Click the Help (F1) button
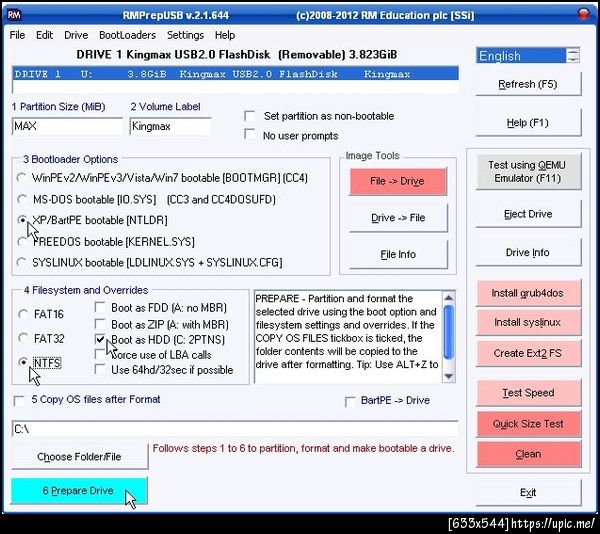Screen dimensions: 600x534 (528, 123)
